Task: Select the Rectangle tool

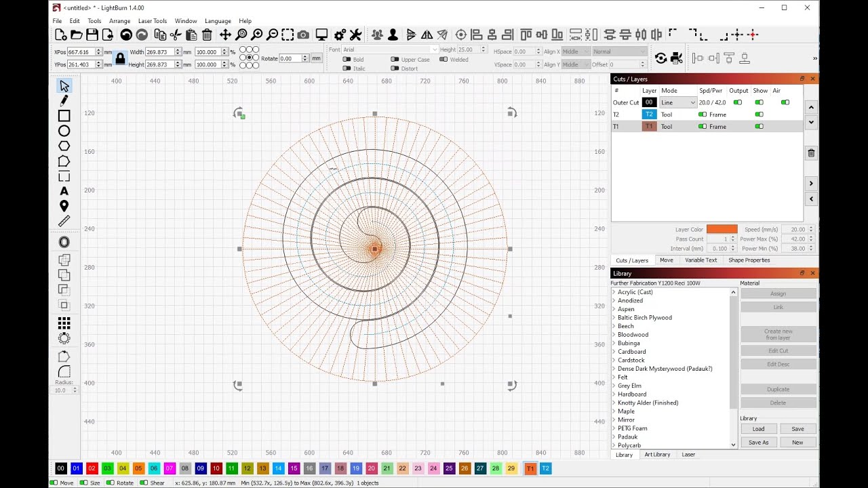Action: 64,116
